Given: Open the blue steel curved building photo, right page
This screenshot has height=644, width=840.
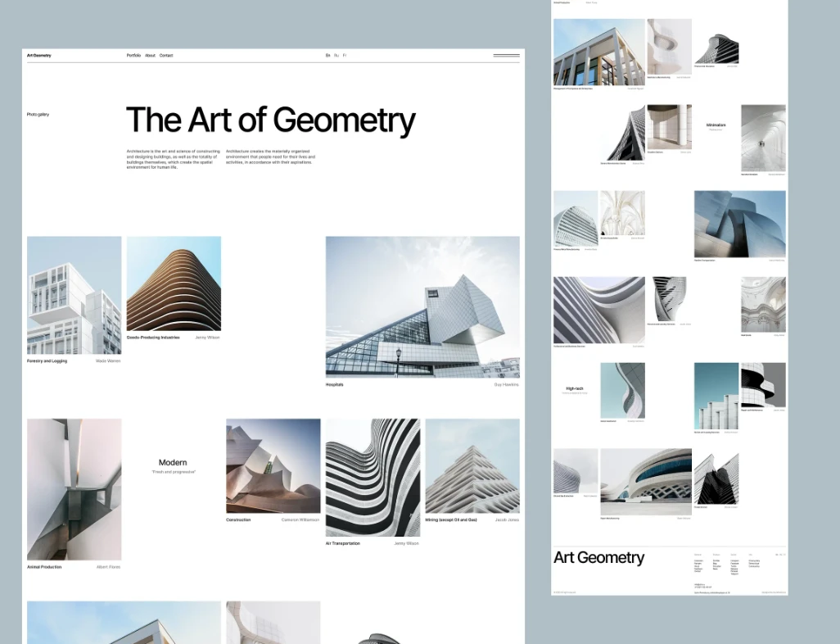Looking at the screenshot, I should (740, 224).
